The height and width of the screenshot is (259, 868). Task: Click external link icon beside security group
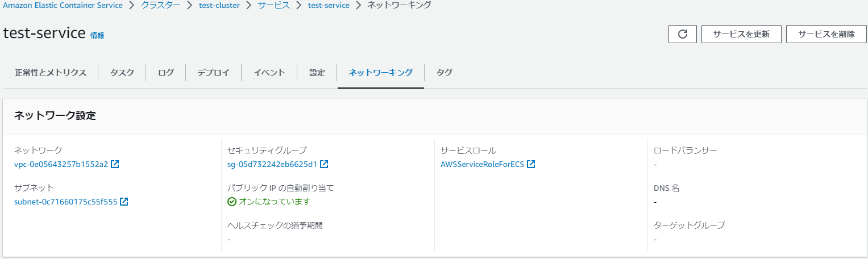pos(324,165)
